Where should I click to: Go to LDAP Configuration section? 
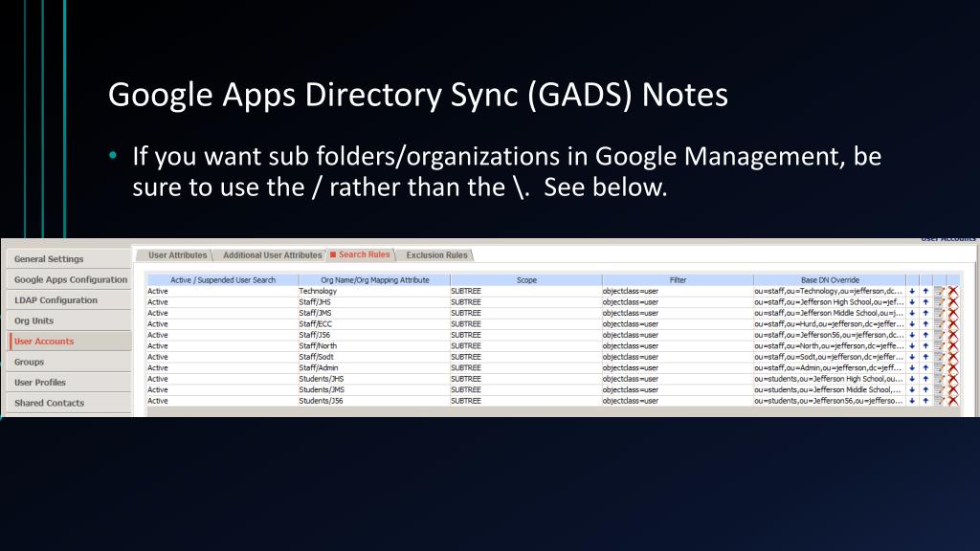pyautogui.click(x=69, y=299)
